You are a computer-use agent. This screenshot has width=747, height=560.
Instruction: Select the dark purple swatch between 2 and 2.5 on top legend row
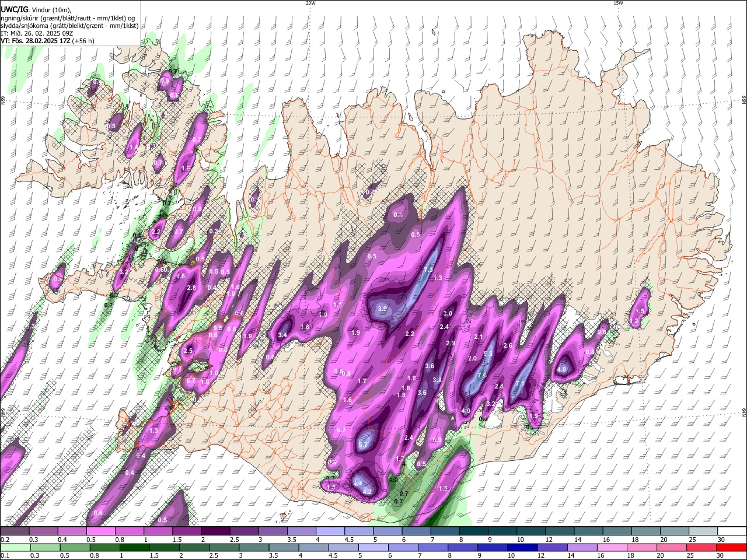[215, 531]
